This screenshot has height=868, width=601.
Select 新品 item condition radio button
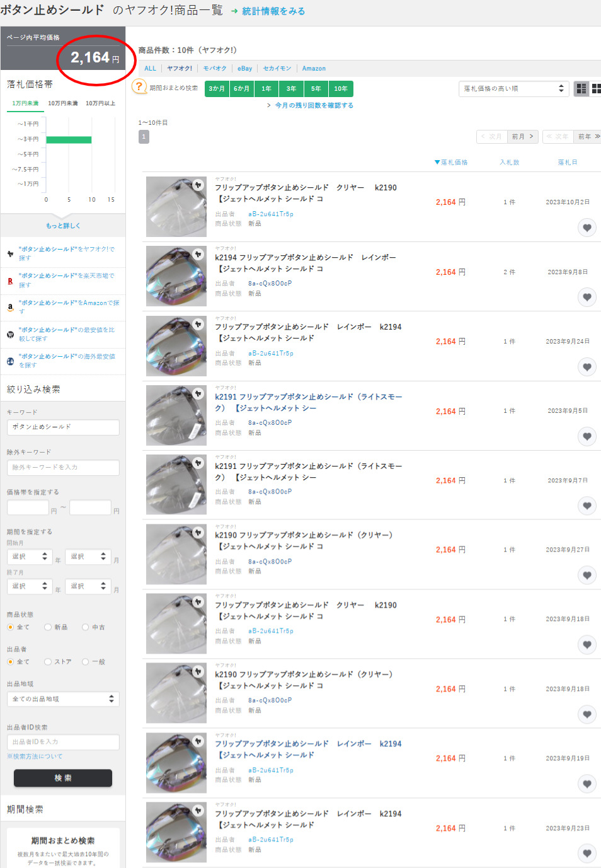48,627
